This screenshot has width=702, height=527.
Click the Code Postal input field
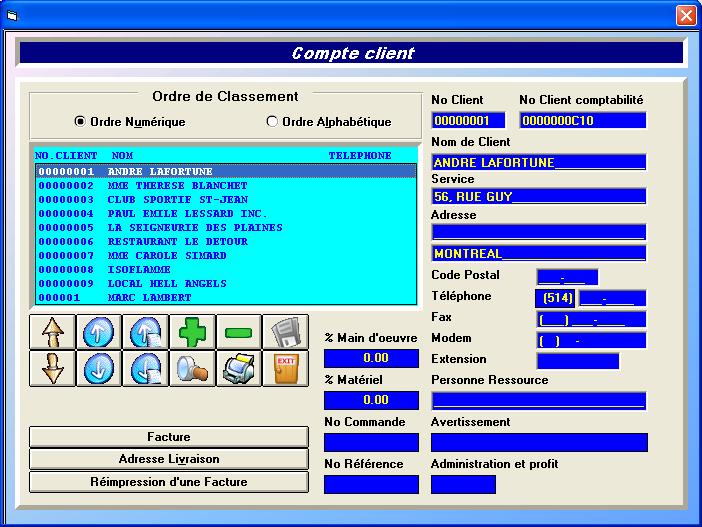567,277
